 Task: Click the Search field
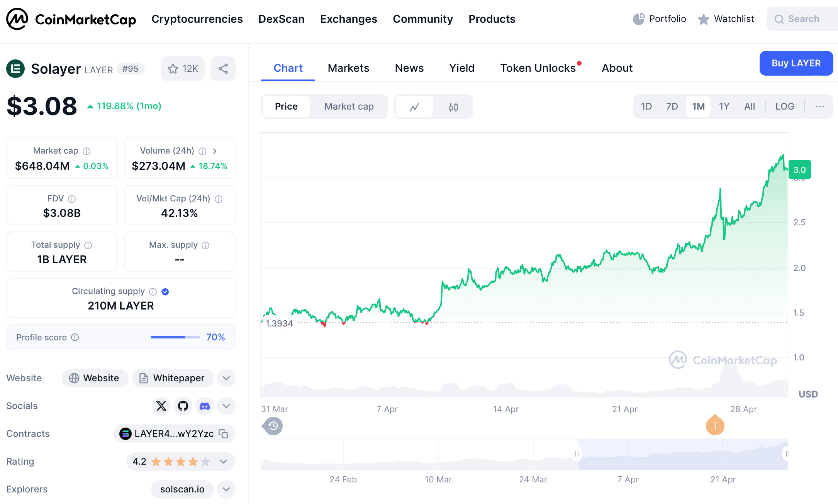click(x=803, y=19)
